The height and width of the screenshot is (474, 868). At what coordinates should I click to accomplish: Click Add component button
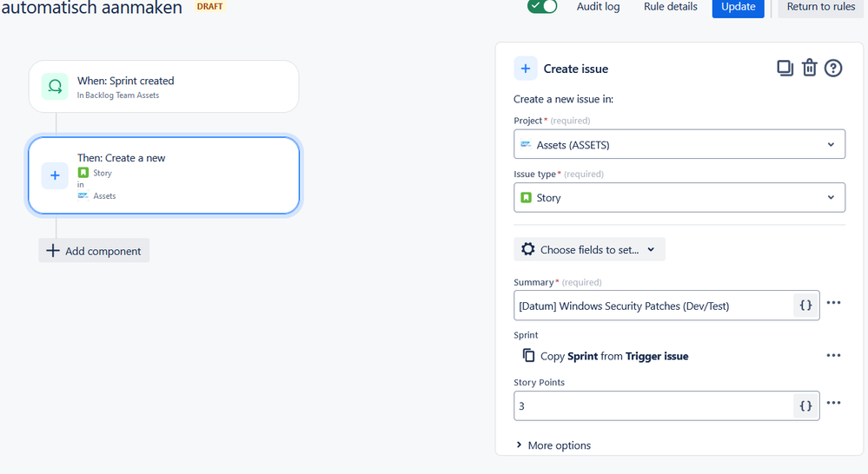(94, 251)
